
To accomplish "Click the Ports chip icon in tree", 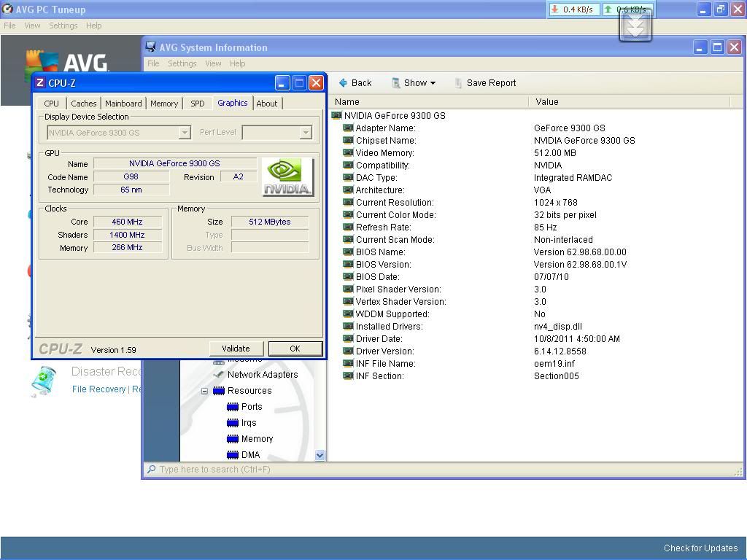I will click(x=233, y=407).
